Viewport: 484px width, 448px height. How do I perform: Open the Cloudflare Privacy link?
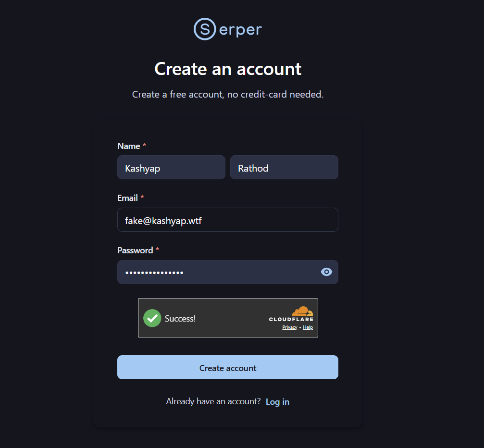pos(289,327)
